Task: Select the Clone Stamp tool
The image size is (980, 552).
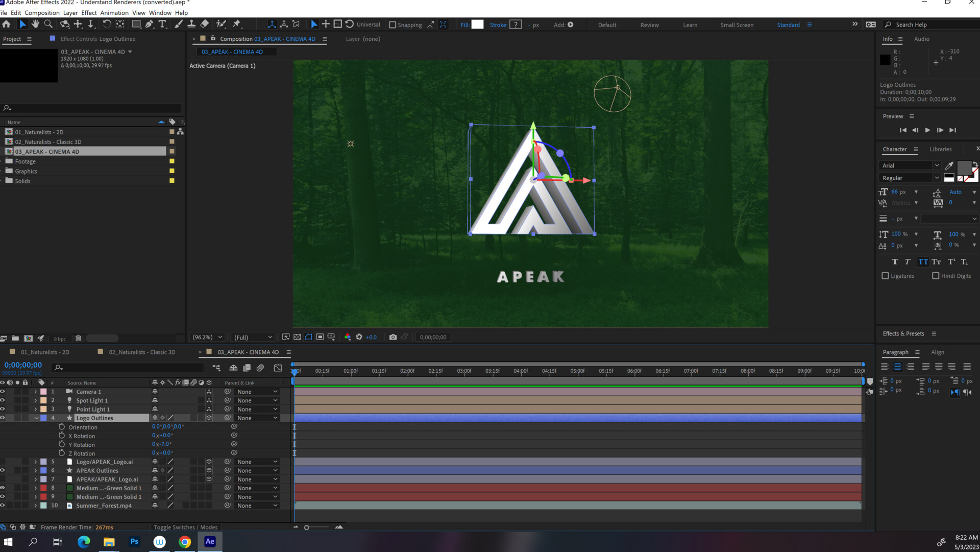Action: pos(191,24)
